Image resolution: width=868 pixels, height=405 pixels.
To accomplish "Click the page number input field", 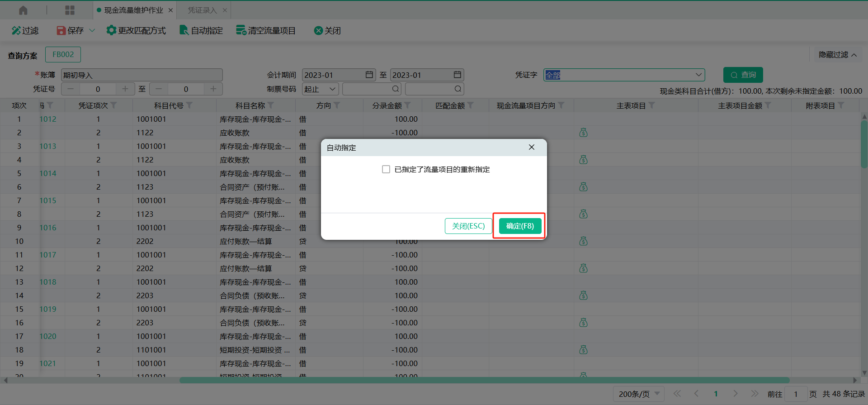I will click(x=796, y=394).
